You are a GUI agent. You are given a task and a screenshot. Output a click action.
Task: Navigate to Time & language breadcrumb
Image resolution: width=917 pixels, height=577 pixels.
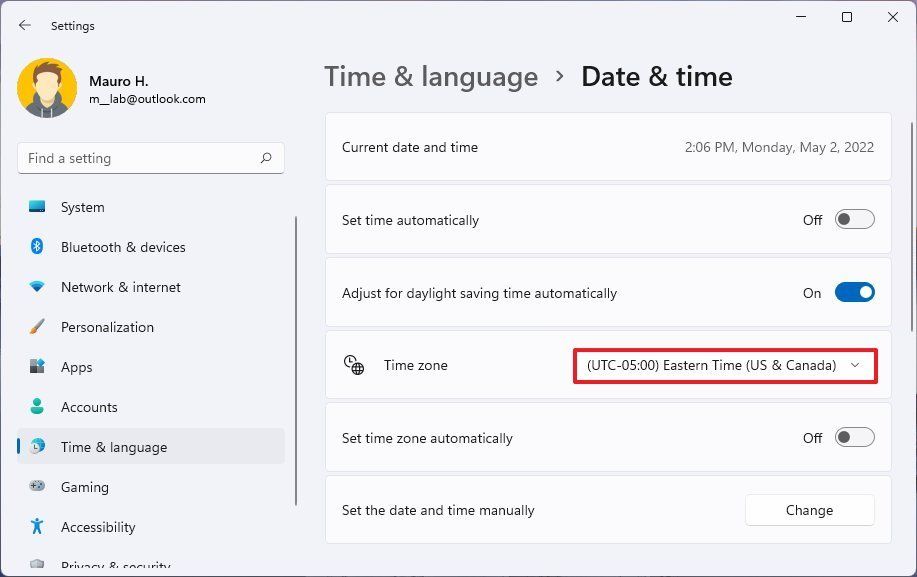[x=431, y=76]
